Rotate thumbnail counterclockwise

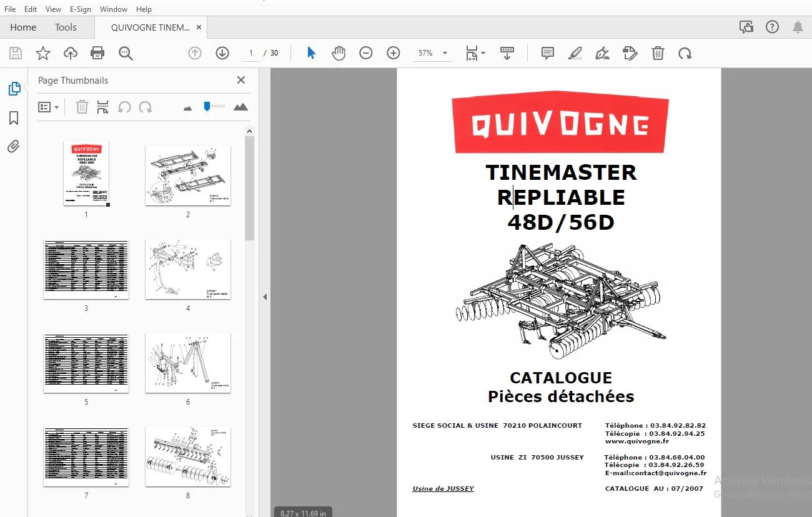click(124, 107)
